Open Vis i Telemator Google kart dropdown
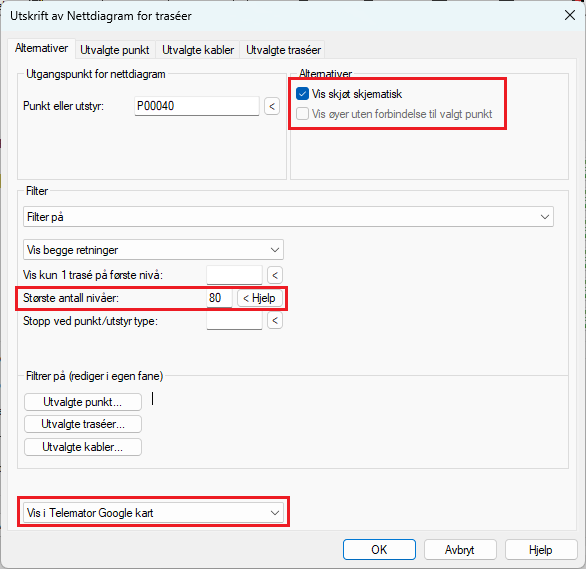The height and width of the screenshot is (569, 586). tap(153, 513)
